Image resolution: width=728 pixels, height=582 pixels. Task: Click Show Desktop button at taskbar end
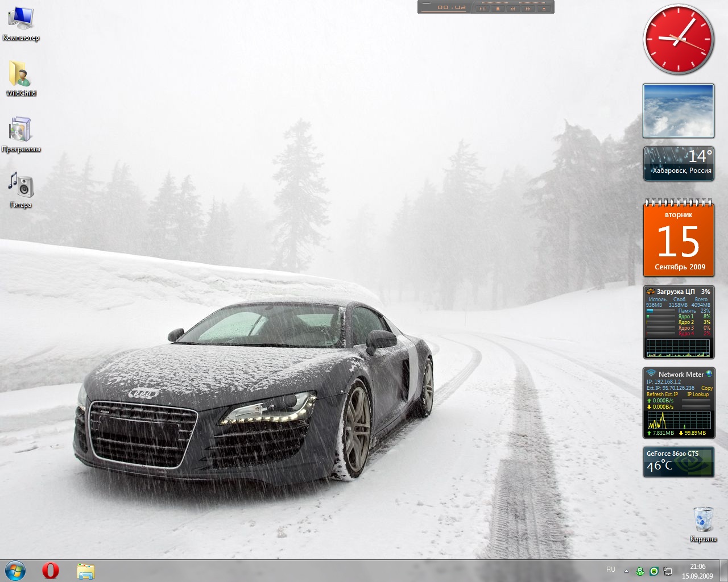click(x=723, y=571)
